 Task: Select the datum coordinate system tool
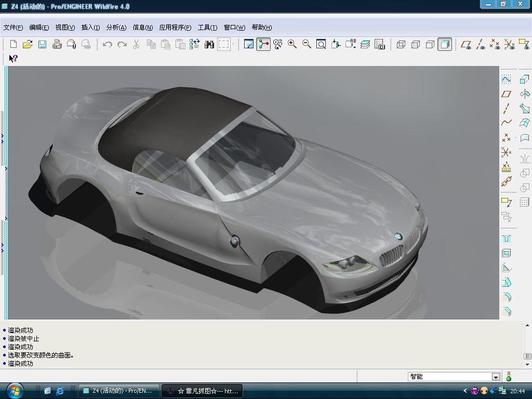[x=506, y=152]
